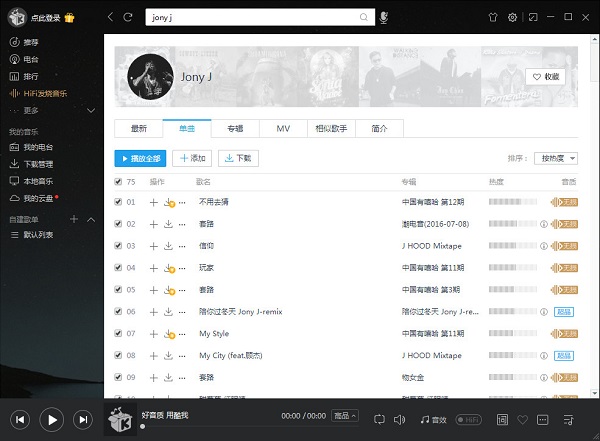Click the microphone voice search icon
Screen dimensions: 600x441
384,17
